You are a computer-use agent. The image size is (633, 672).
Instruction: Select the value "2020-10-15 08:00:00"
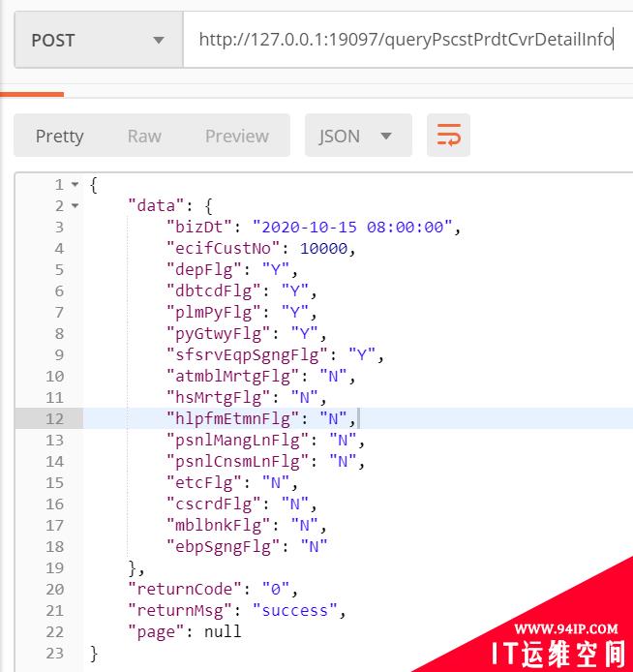pyautogui.click(x=352, y=228)
